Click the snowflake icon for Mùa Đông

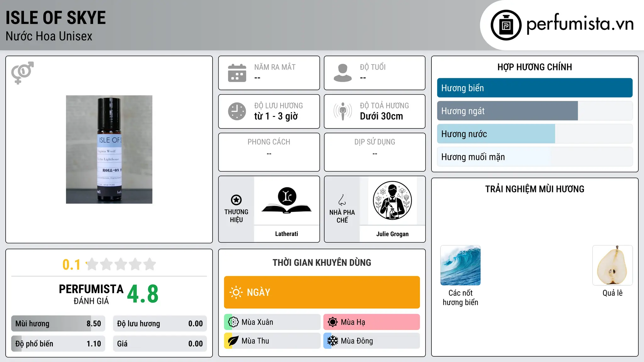[x=332, y=341]
